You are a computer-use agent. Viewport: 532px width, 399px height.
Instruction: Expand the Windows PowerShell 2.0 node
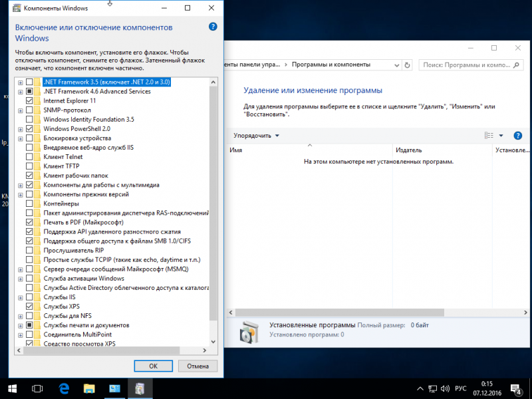[x=21, y=129]
